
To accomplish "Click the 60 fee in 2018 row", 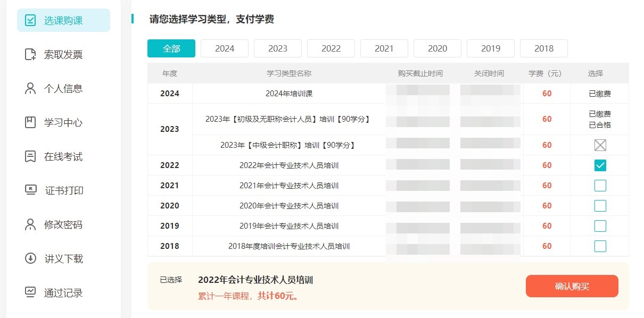I will [x=547, y=246].
